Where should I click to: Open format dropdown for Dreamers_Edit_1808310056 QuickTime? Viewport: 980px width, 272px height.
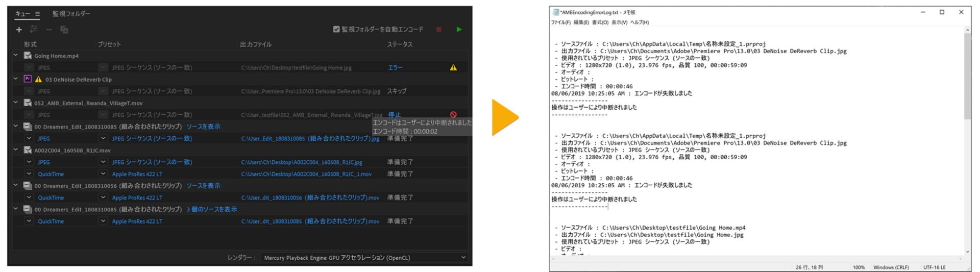tap(29, 197)
